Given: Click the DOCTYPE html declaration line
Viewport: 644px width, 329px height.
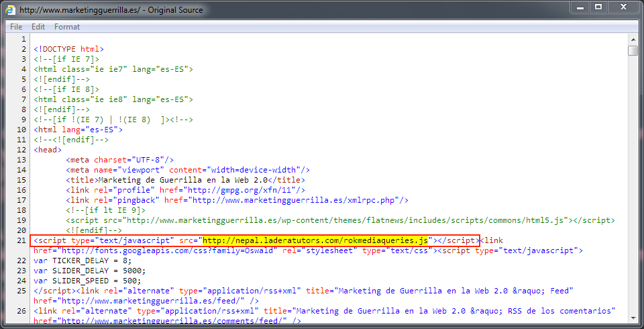Looking at the screenshot, I should click(x=69, y=49).
